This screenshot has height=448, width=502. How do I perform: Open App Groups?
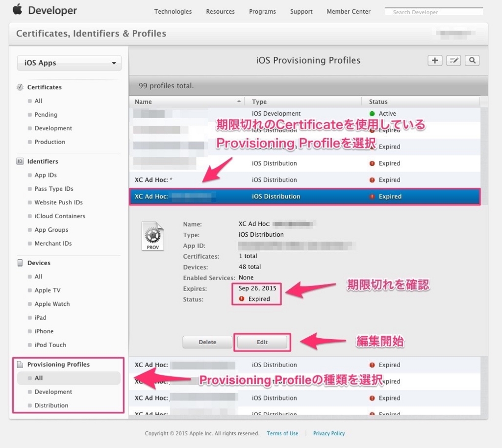[51, 230]
